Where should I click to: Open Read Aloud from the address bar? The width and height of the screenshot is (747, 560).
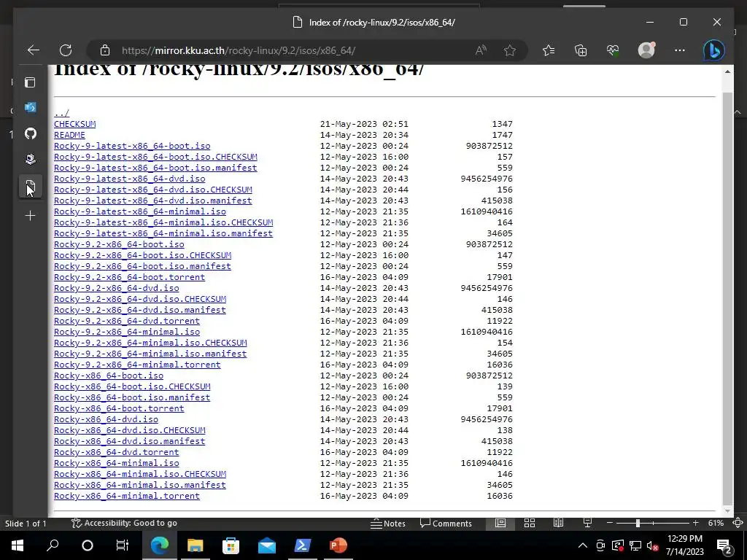(x=481, y=50)
